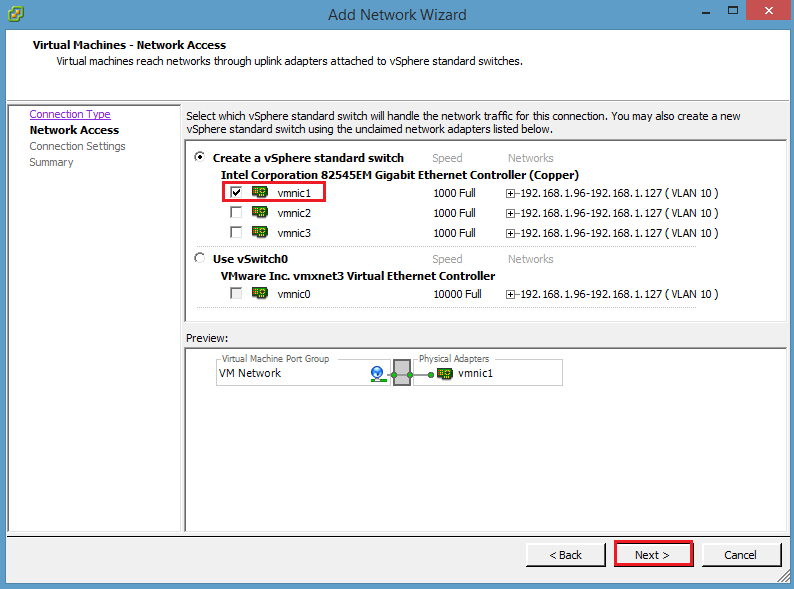Go to the Connection Type step link

click(x=70, y=114)
